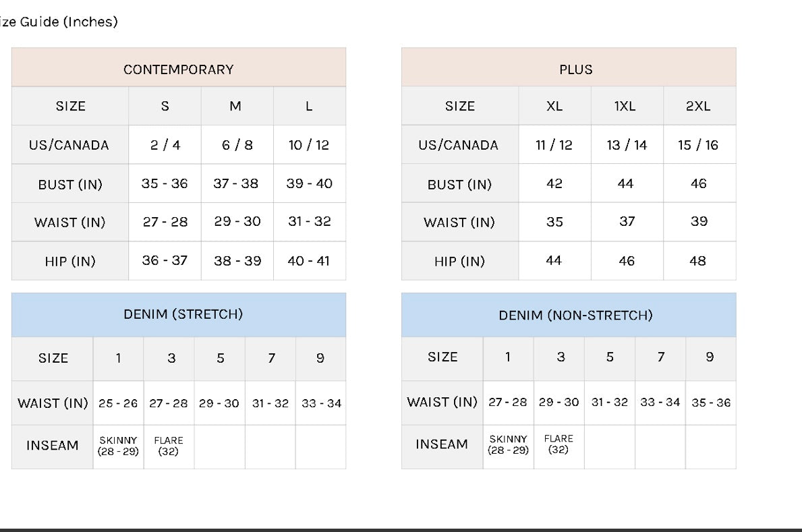Click the FLARE (32) cell in non-stretch denim
Screen dimensions: 802x532
(x=558, y=444)
